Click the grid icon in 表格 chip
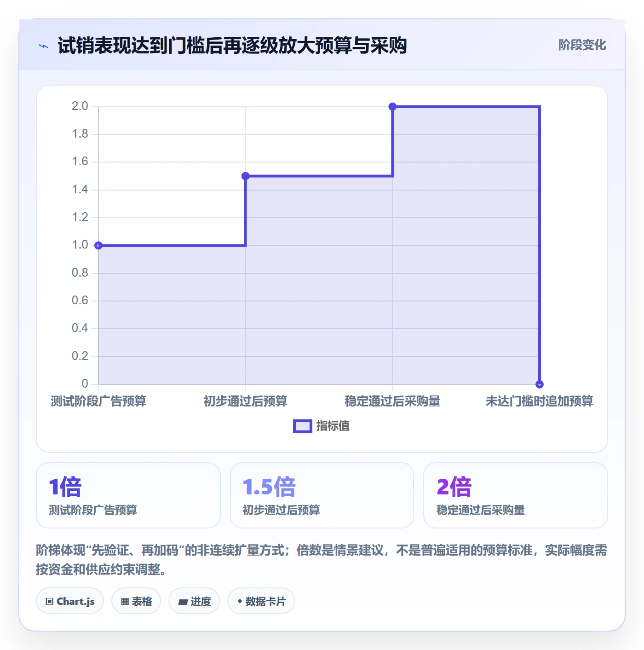This screenshot has width=644, height=650. pyautogui.click(x=125, y=601)
